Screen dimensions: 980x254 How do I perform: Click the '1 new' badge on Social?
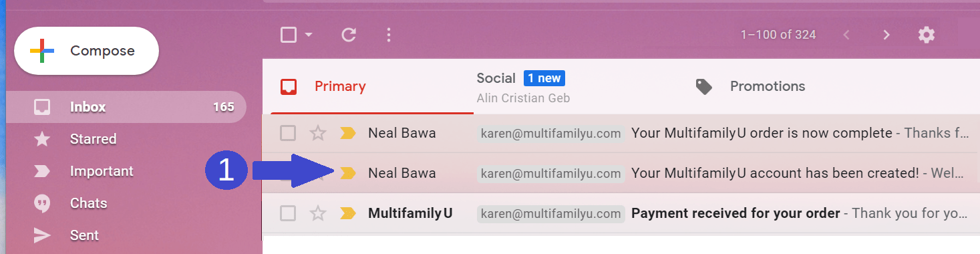click(x=544, y=78)
